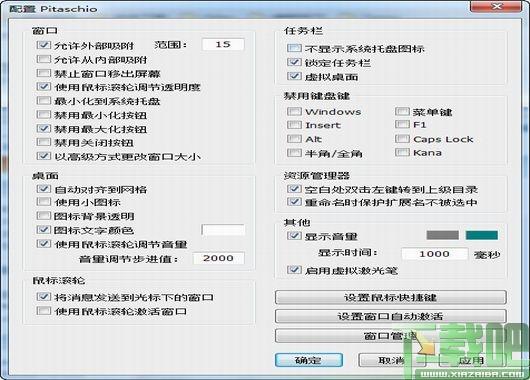Image resolution: width=530 pixels, height=380 pixels.
Task: Click the 范围 value field showing 15
Action: (223, 44)
